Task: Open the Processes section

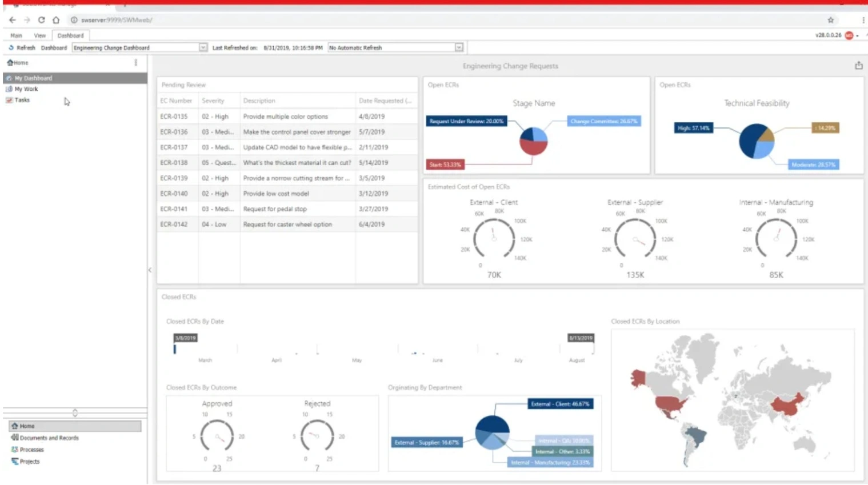Action: (31, 450)
